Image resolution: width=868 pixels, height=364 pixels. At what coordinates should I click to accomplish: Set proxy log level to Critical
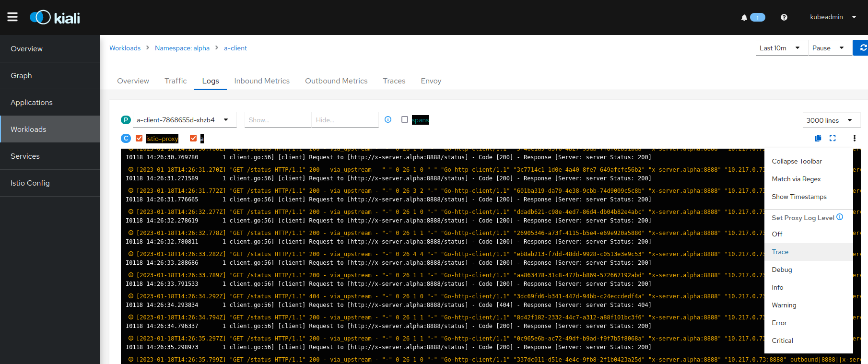click(809, 341)
